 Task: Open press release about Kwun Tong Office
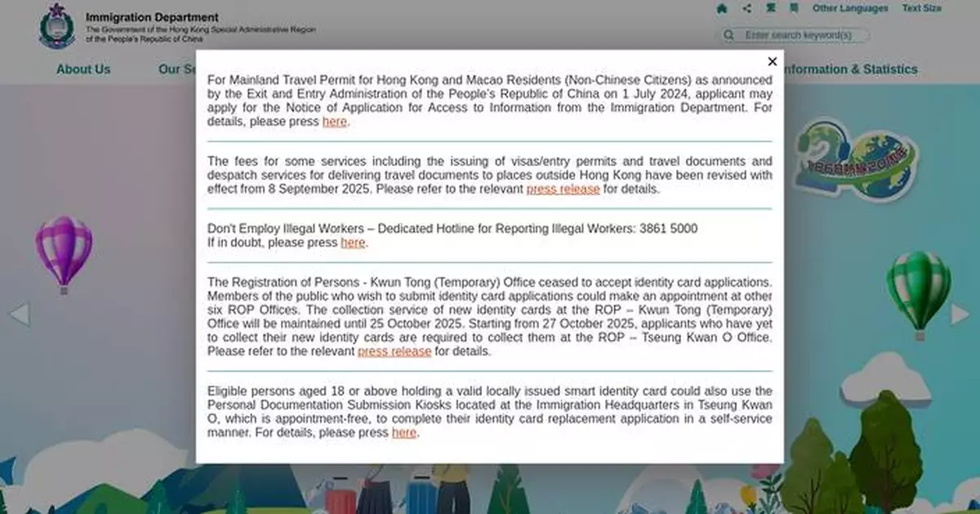pos(394,351)
